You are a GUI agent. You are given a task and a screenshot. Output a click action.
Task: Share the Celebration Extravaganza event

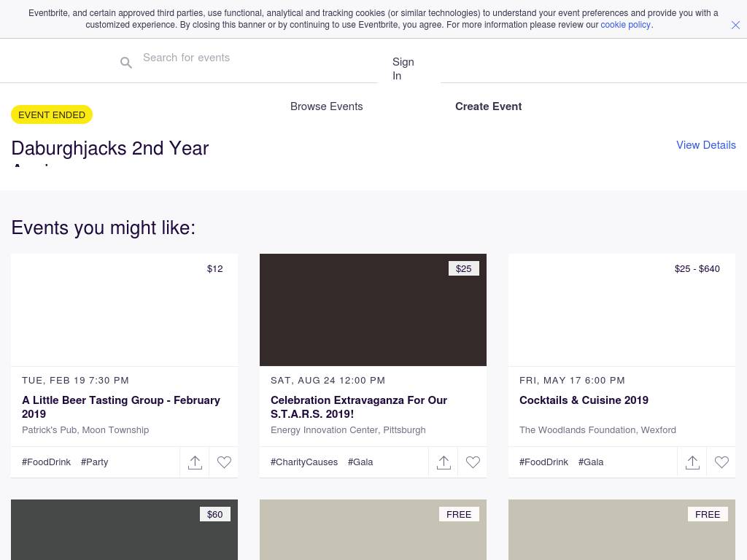pos(444,462)
